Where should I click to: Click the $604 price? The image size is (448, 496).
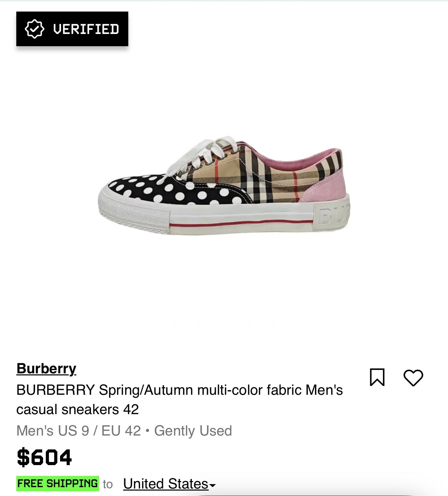[x=44, y=457]
